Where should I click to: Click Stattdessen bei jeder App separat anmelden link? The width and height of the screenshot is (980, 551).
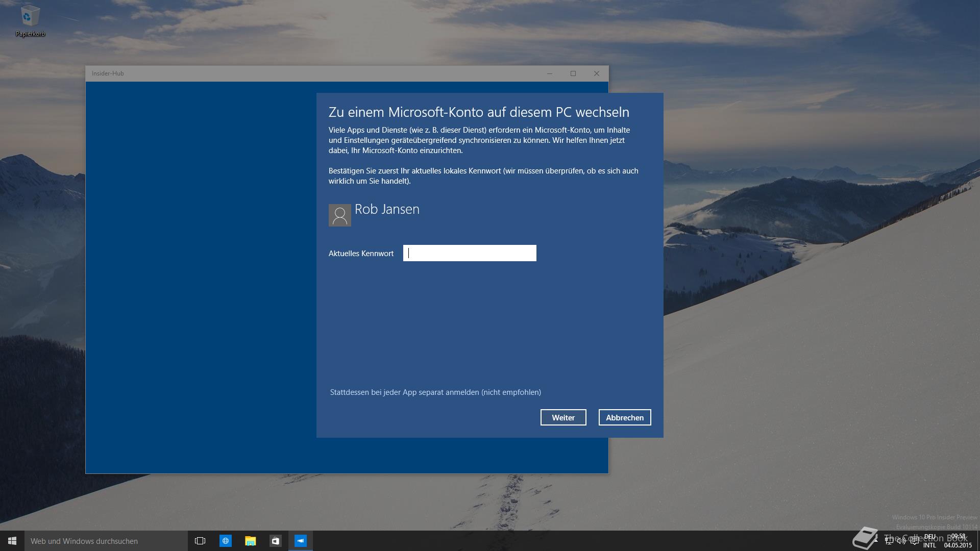tap(435, 392)
